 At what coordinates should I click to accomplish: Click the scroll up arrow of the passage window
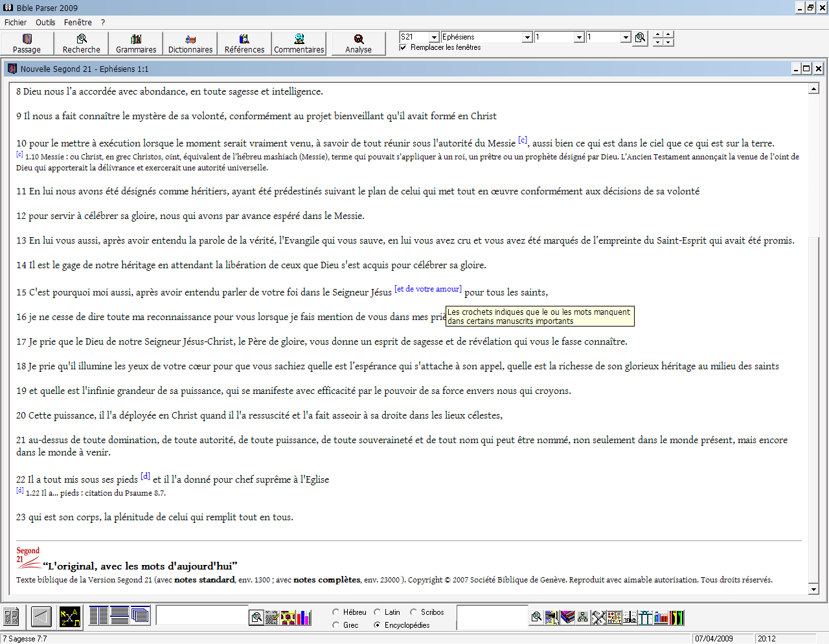[814, 89]
